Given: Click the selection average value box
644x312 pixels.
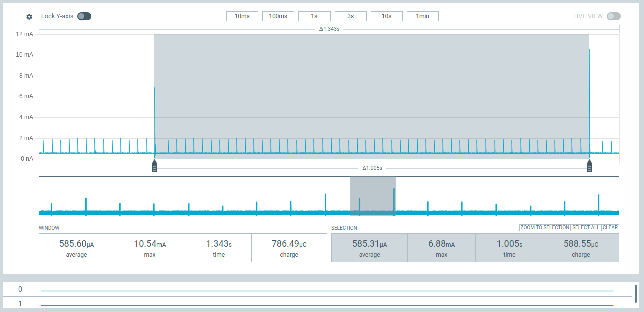Looking at the screenshot, I should 369,248.
